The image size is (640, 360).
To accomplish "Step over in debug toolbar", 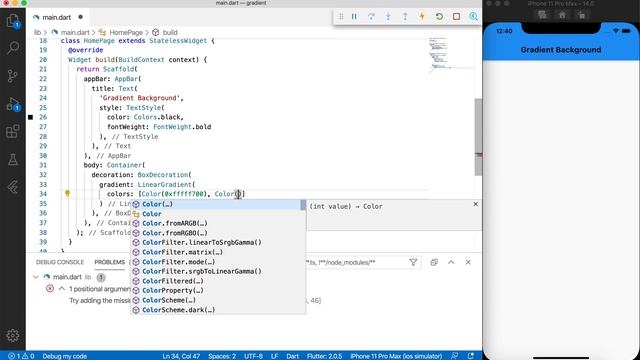I will 371,17.
